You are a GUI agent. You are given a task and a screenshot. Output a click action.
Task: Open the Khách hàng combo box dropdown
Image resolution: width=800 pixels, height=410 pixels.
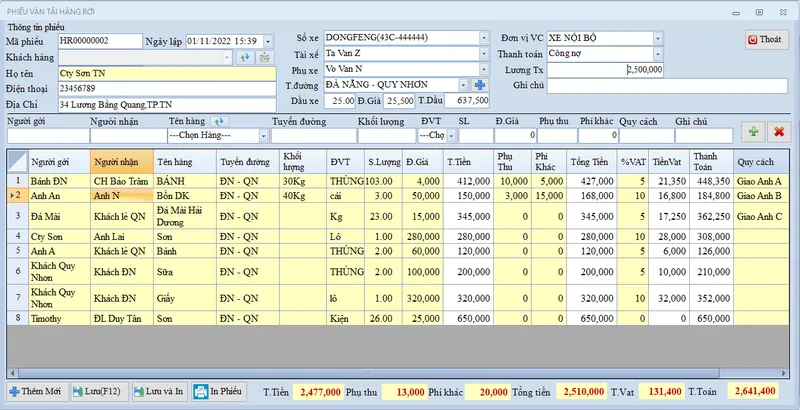click(228, 58)
